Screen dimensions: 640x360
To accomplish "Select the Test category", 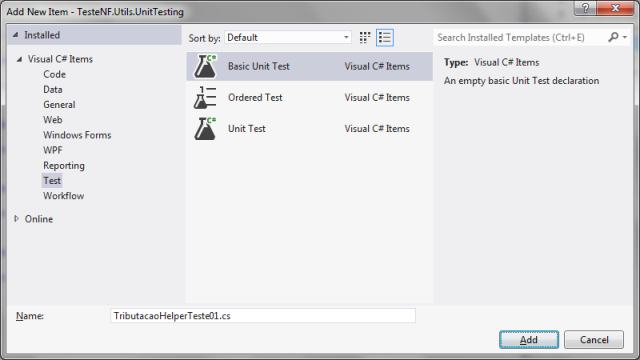I will pos(52,180).
